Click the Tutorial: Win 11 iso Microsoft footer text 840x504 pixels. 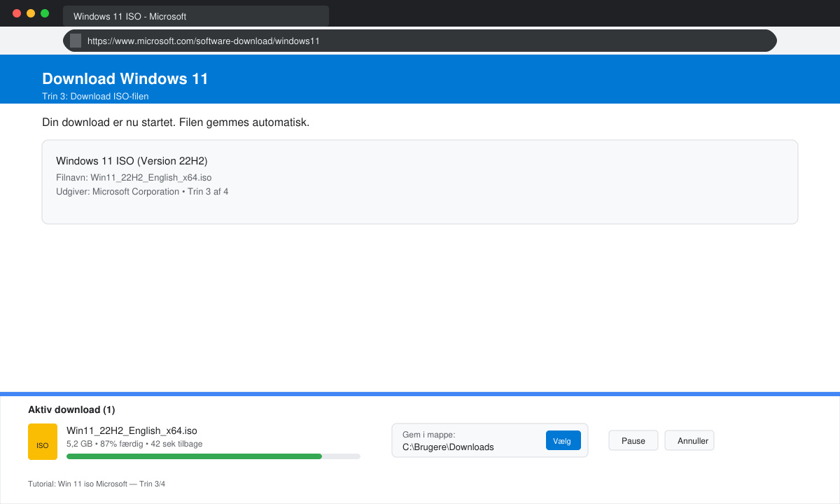click(x=97, y=484)
